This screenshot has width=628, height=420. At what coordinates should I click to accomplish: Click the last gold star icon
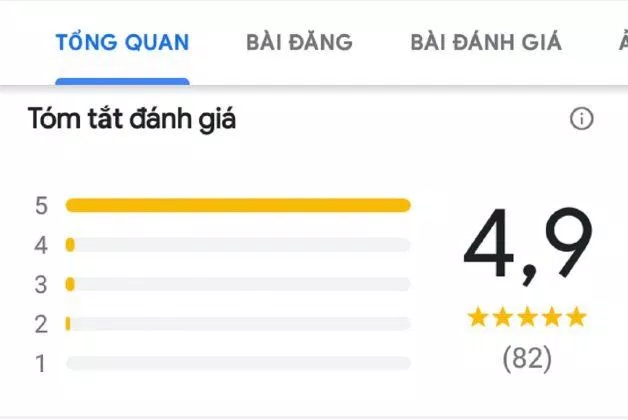pos(577,317)
